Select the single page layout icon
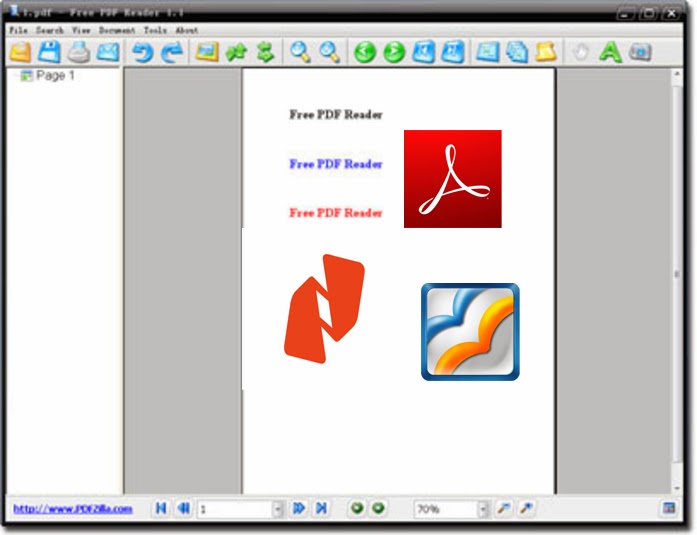The height and width of the screenshot is (535, 697). (x=488, y=52)
